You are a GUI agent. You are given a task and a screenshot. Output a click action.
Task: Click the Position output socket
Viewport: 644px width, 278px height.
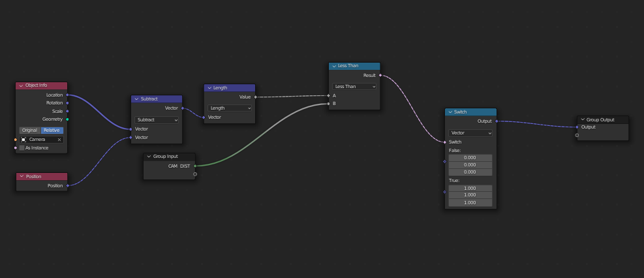coord(67,185)
